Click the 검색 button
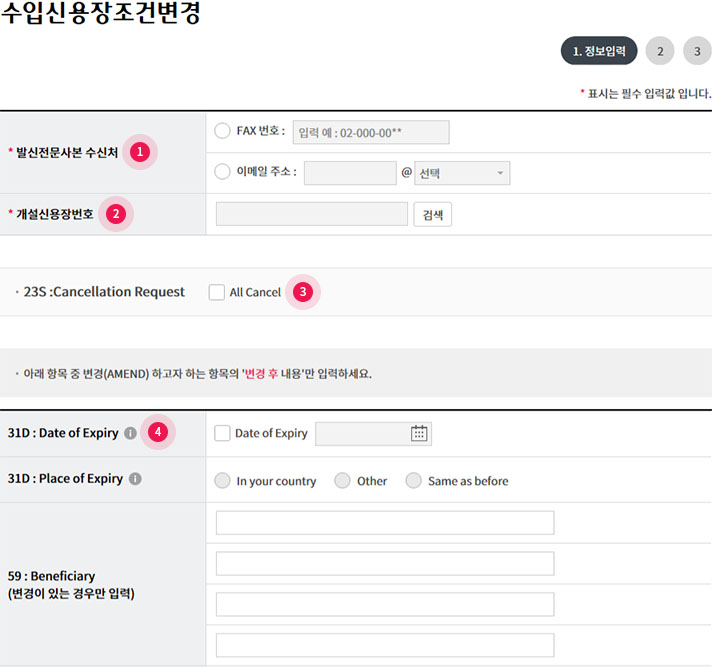 [432, 214]
